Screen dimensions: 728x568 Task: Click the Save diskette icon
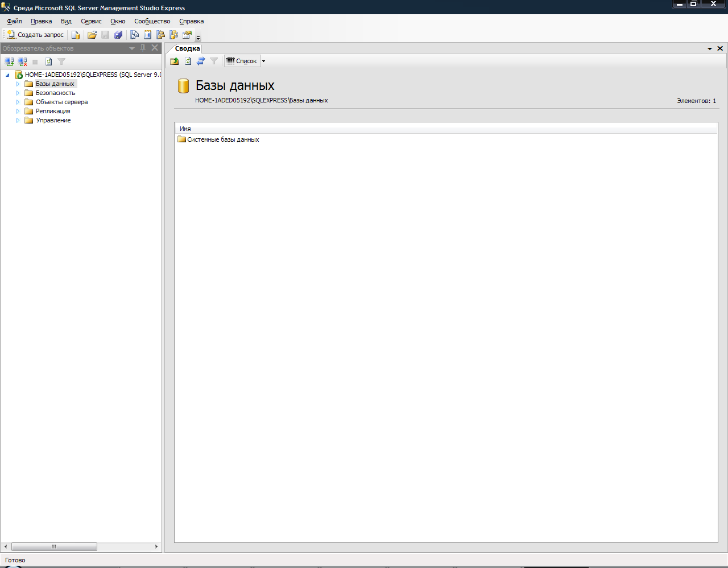105,35
